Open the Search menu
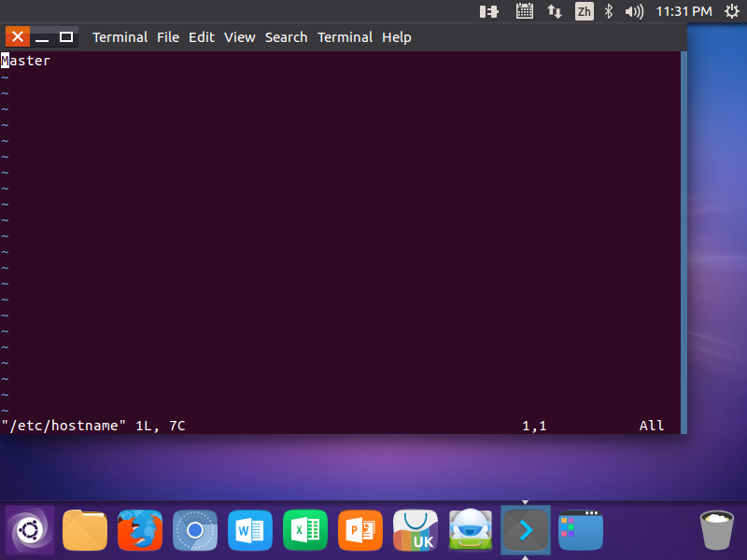Screen dimensions: 747x560 tap(286, 37)
